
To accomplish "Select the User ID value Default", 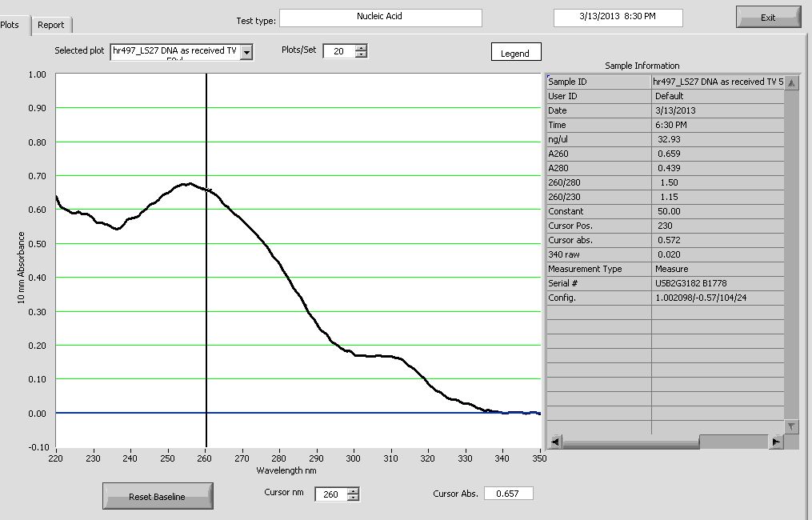I will tap(718, 96).
